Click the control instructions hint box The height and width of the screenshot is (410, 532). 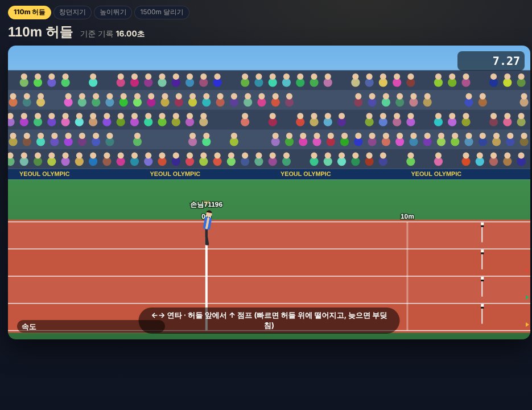269,321
